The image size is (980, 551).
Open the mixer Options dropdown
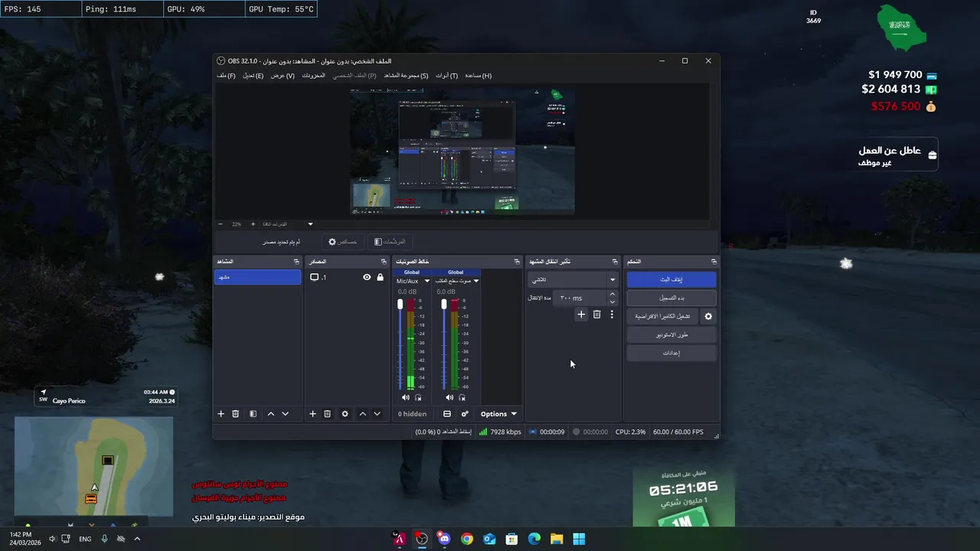pyautogui.click(x=498, y=414)
